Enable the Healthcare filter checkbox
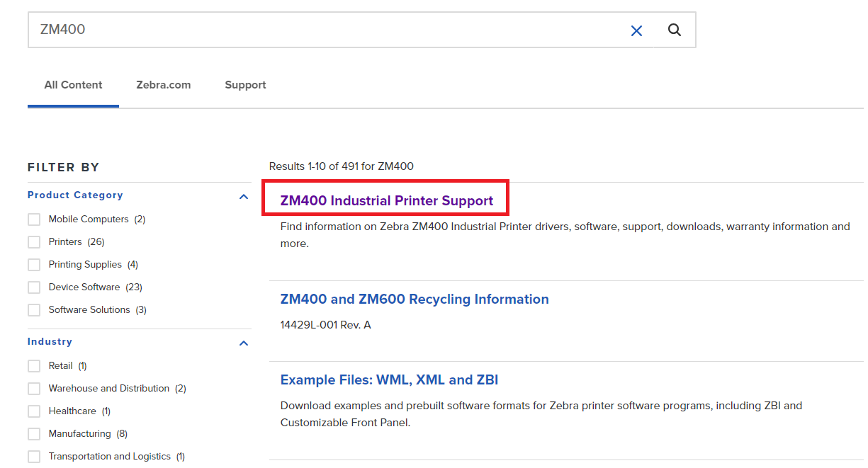The width and height of the screenshot is (868, 468). coord(33,411)
